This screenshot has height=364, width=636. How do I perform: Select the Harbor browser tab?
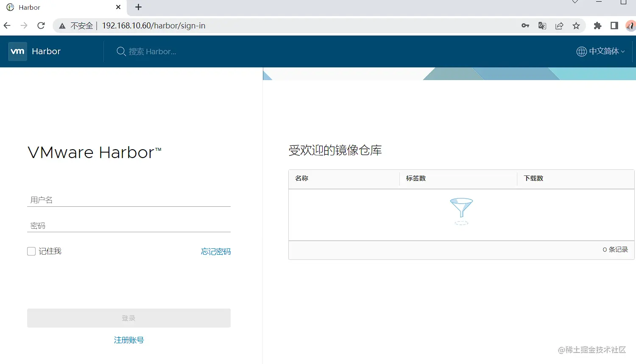(x=64, y=7)
